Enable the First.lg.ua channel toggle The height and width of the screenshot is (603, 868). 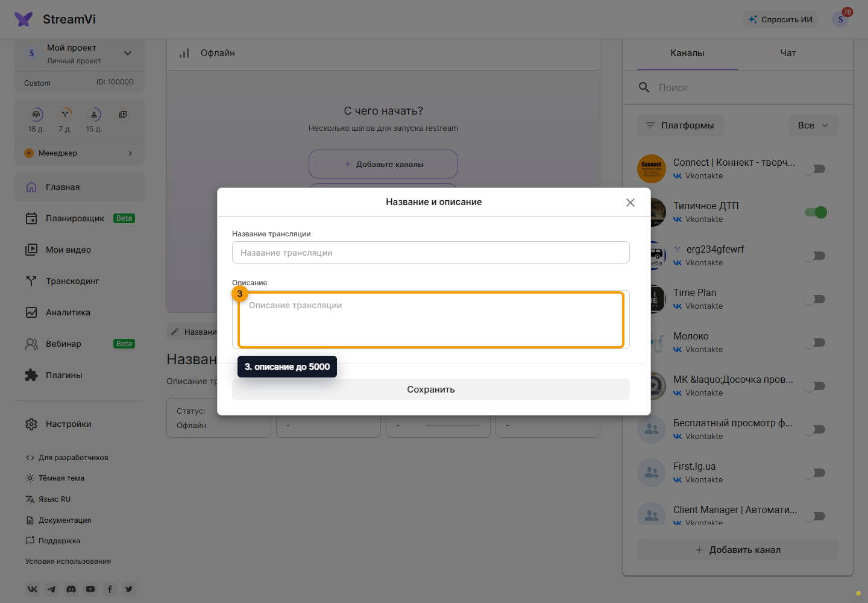[x=815, y=473]
